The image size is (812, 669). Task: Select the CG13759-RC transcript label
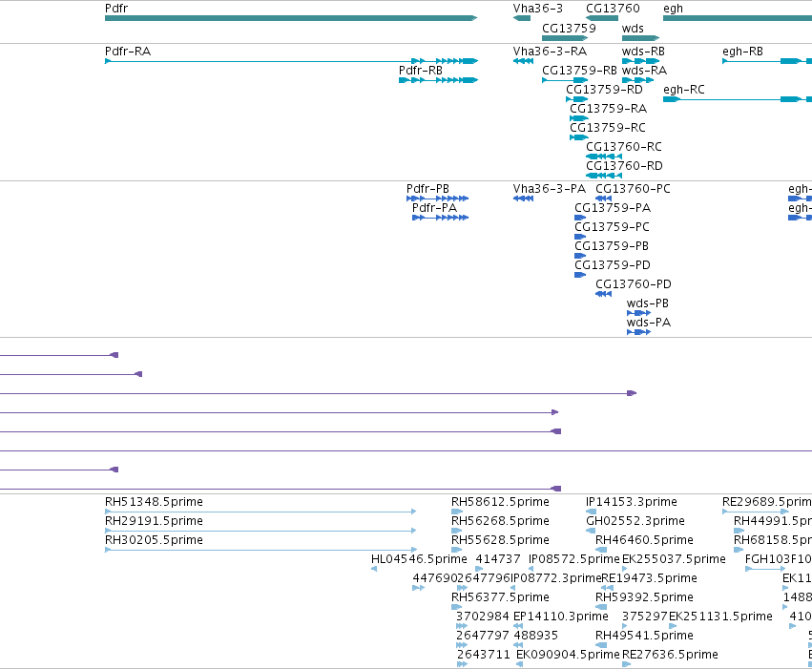(608, 127)
